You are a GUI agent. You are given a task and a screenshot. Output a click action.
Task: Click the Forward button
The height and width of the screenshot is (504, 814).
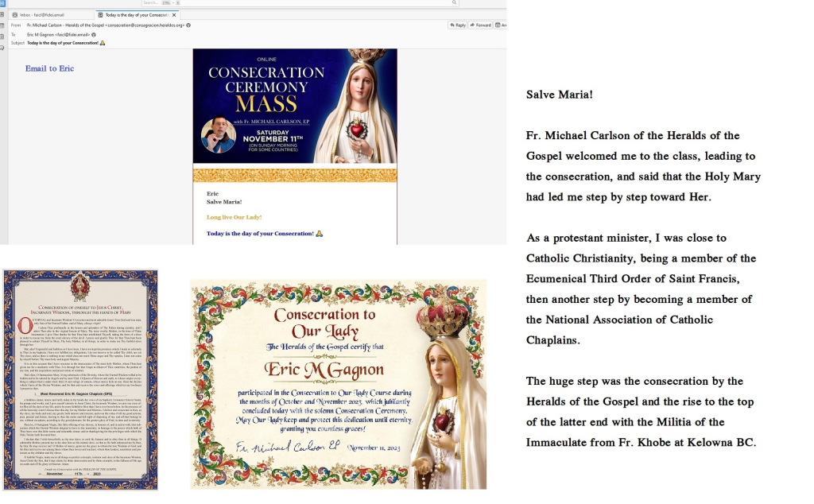pyautogui.click(x=481, y=25)
